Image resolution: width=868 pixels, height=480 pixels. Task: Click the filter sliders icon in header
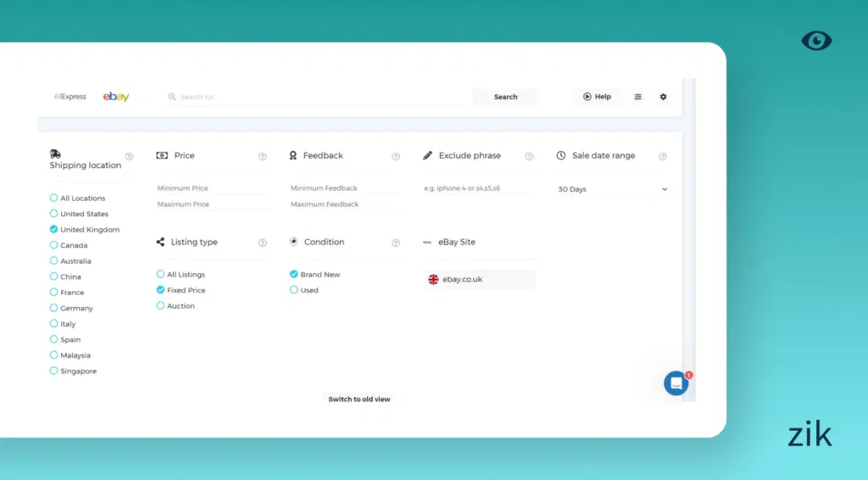pyautogui.click(x=638, y=97)
